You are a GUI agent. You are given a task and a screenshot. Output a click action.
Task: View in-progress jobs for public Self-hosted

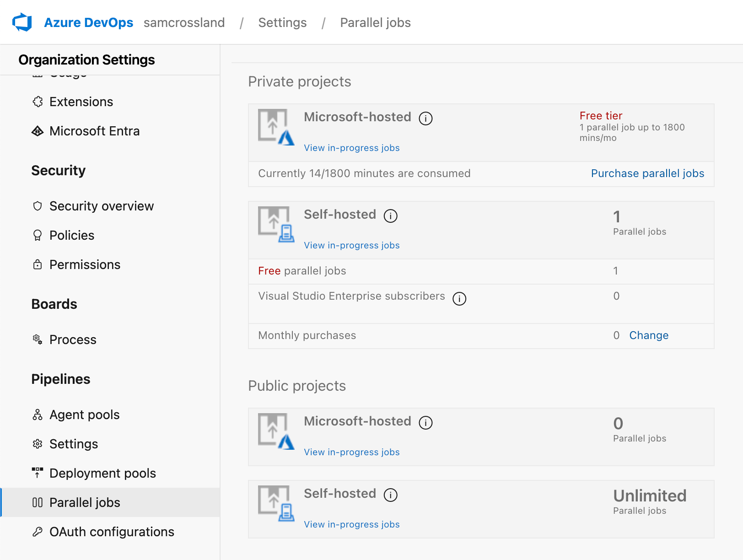(351, 524)
